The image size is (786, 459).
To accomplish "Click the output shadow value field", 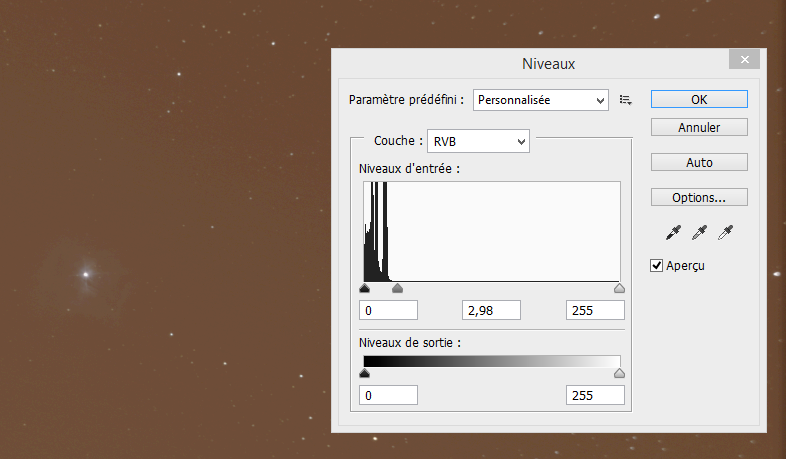I will coord(388,395).
